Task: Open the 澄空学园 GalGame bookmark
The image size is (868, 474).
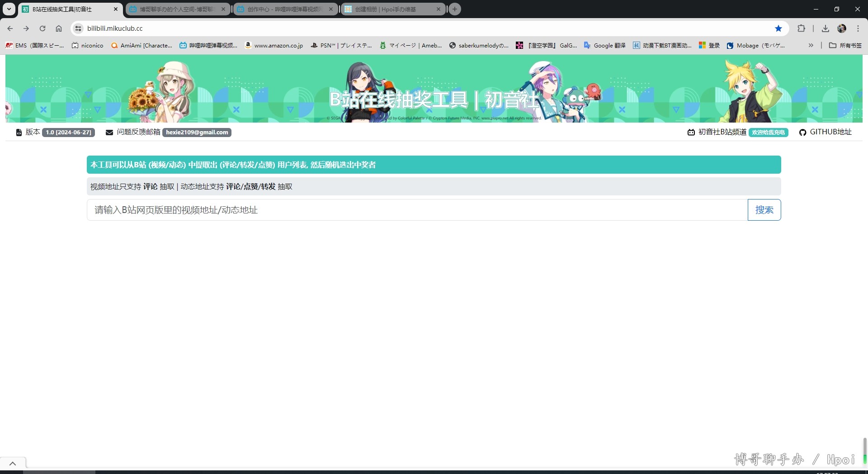Action: 547,45
